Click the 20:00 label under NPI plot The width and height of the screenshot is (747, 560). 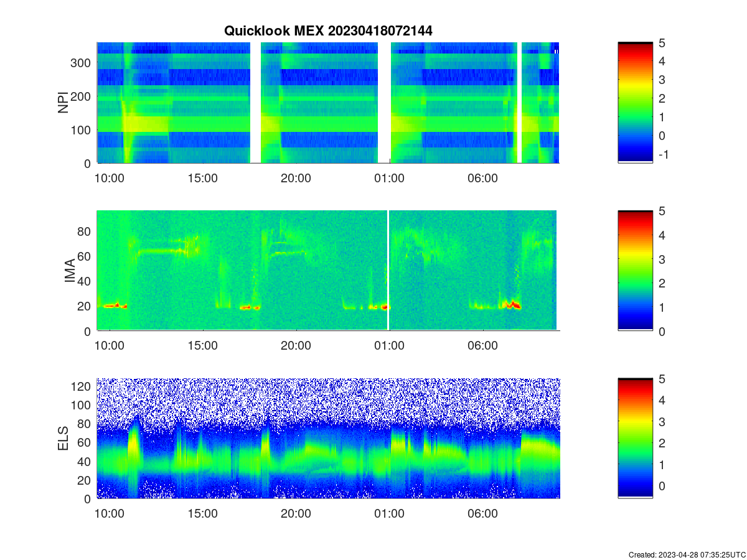click(296, 178)
